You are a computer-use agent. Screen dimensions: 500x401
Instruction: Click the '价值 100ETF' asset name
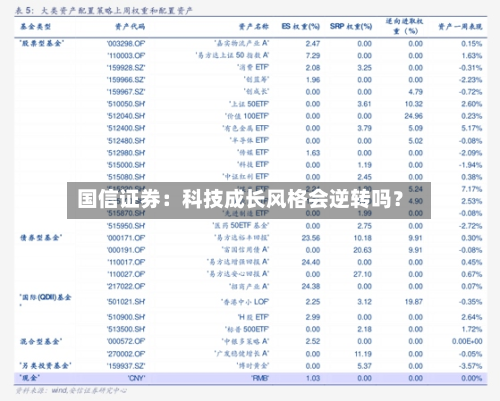tap(247, 116)
